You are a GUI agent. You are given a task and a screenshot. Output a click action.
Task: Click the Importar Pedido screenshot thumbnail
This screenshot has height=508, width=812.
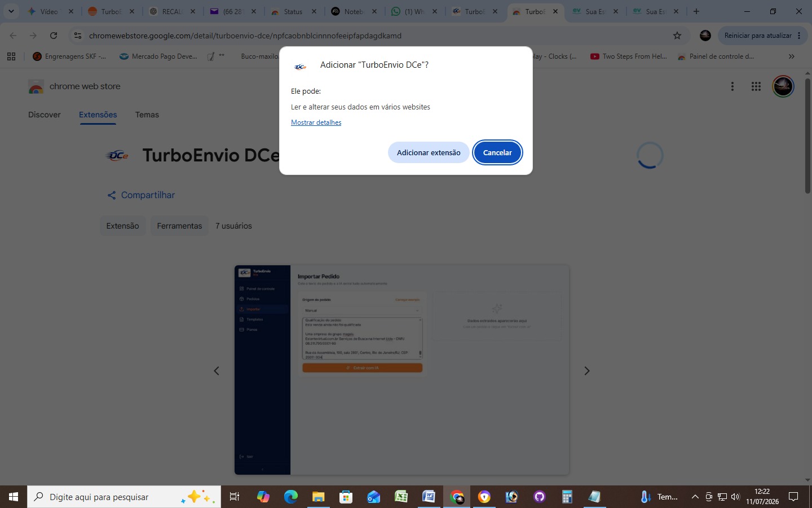(402, 370)
